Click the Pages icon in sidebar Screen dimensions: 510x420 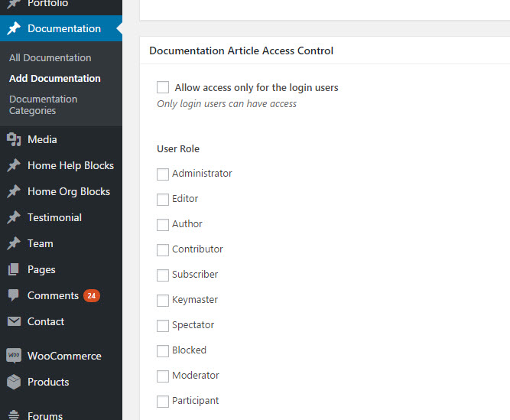[x=14, y=269]
